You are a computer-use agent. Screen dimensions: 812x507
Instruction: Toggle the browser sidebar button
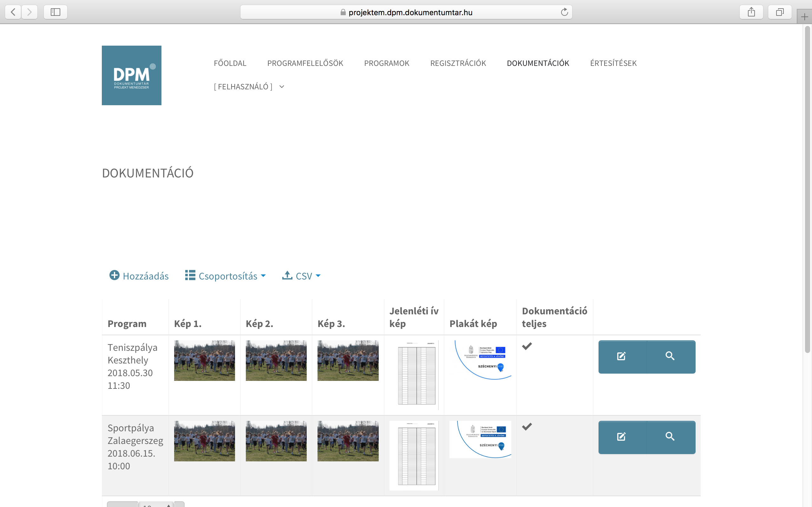(x=56, y=12)
